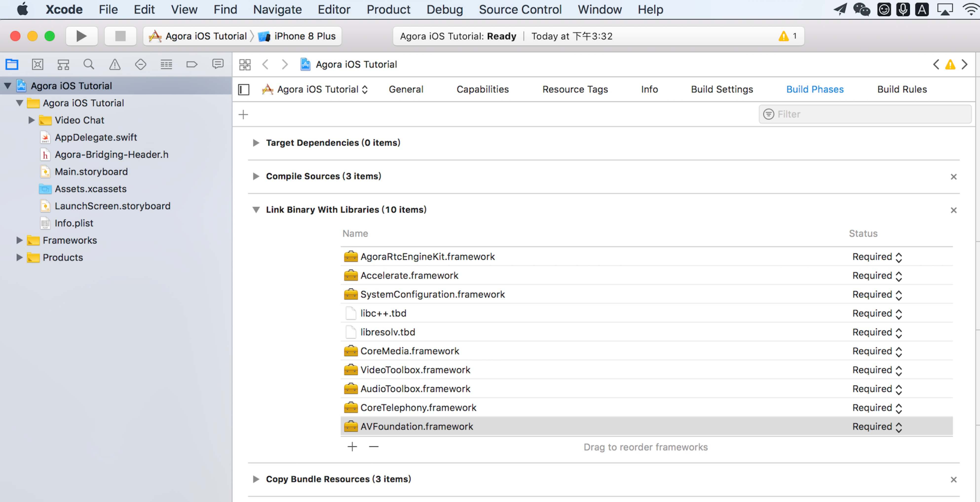Delete the Compile Sources phase

(953, 177)
